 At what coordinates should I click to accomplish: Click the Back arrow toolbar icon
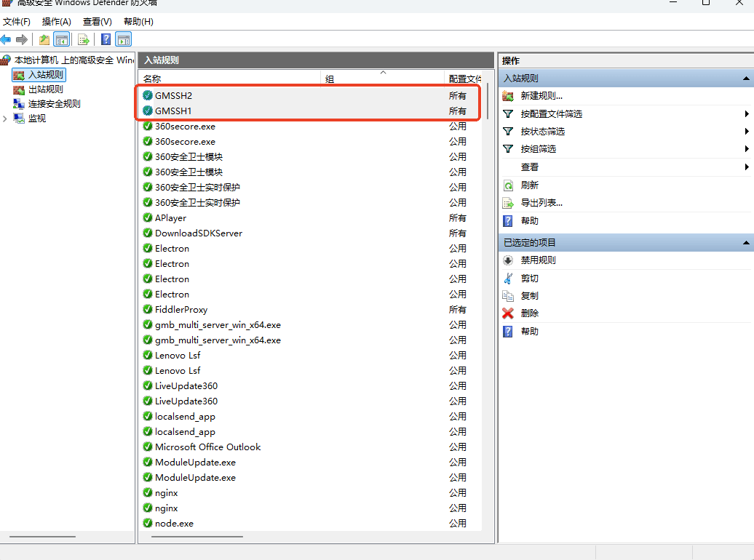pyautogui.click(x=6, y=39)
